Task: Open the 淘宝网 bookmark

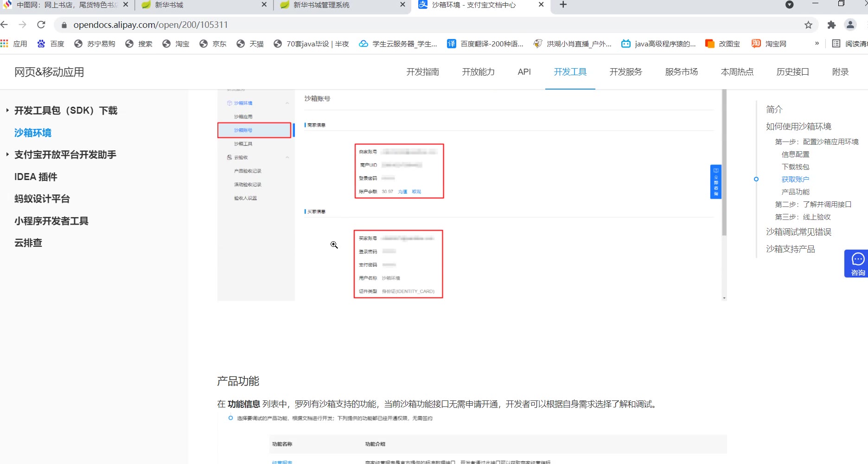Action: pos(769,44)
